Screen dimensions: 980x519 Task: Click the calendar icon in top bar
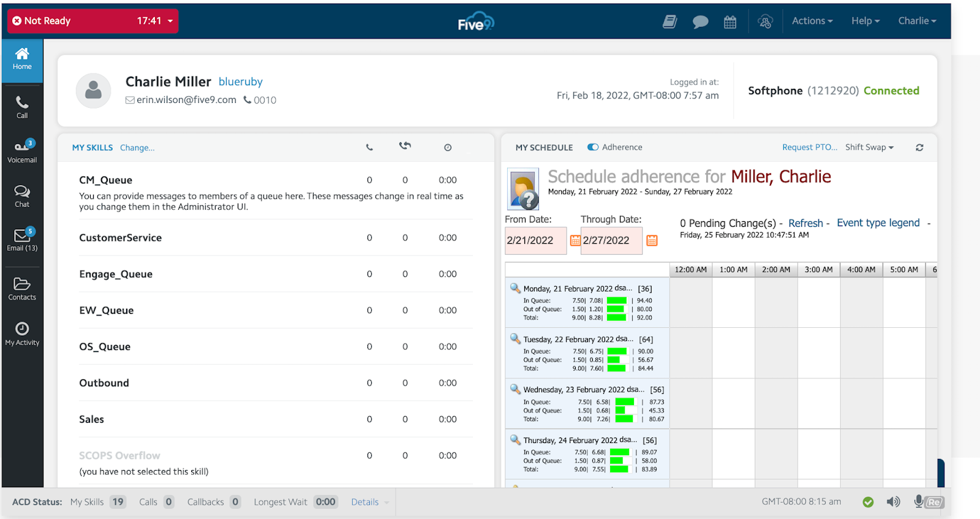(730, 22)
